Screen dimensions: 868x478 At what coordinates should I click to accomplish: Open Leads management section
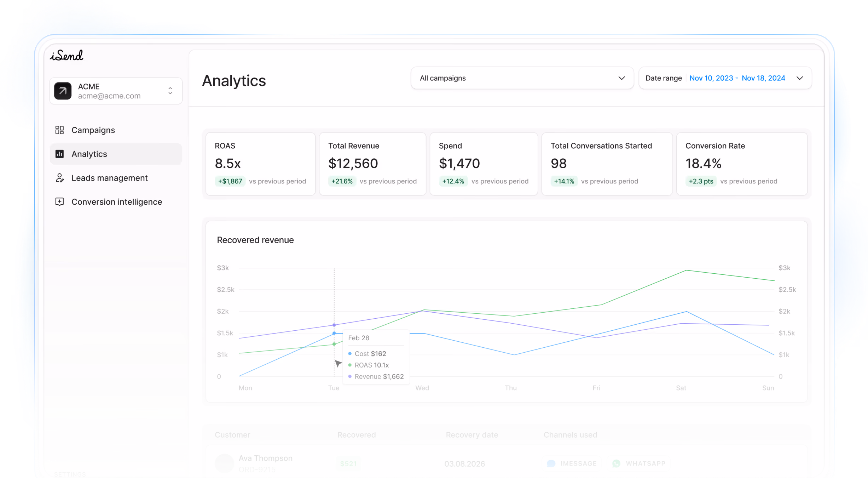point(116,178)
